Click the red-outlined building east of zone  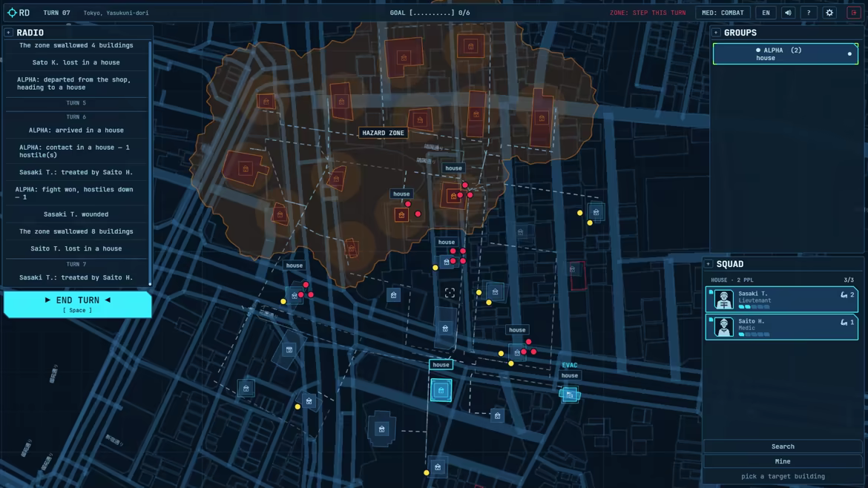[576, 275]
